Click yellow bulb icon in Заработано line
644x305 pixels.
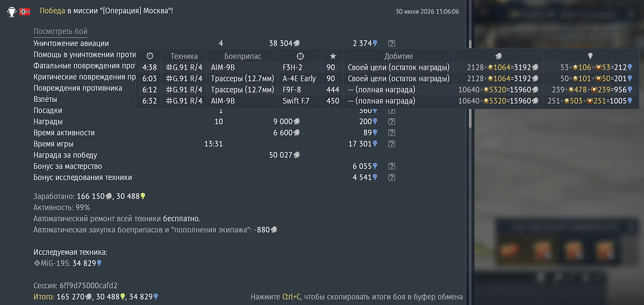click(x=143, y=197)
